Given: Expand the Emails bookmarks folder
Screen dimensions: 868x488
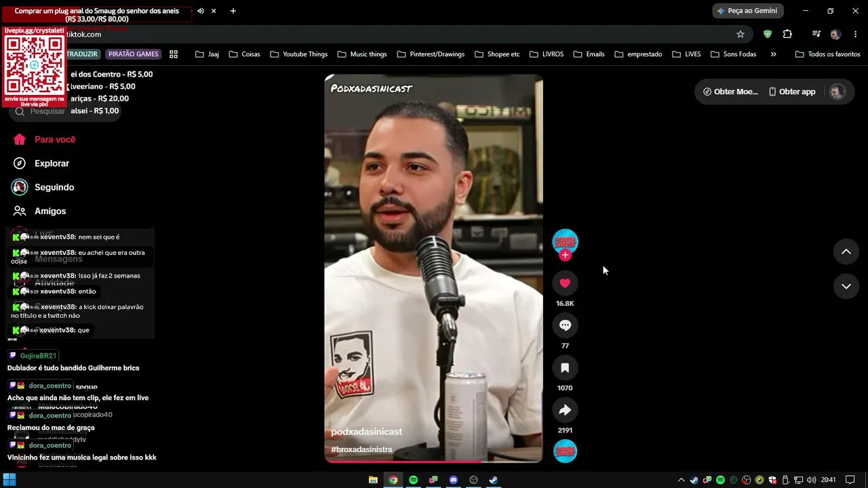Looking at the screenshot, I should pyautogui.click(x=588, y=54).
